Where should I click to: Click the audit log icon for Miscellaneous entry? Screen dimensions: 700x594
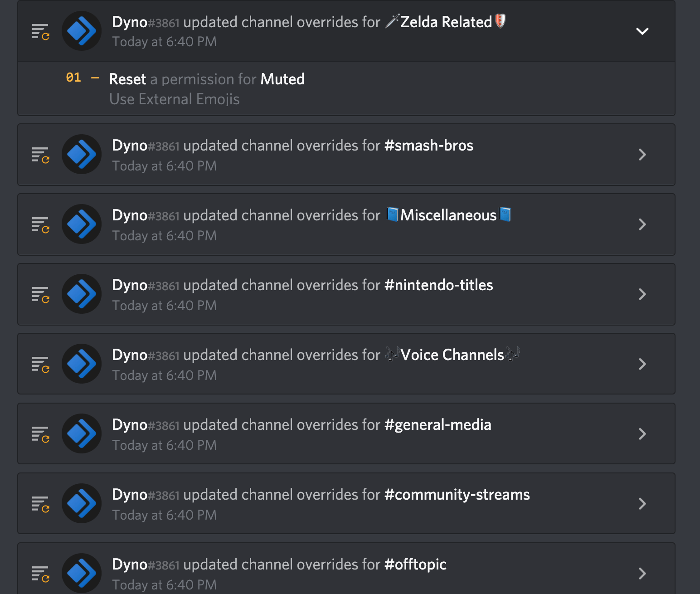[x=41, y=224]
